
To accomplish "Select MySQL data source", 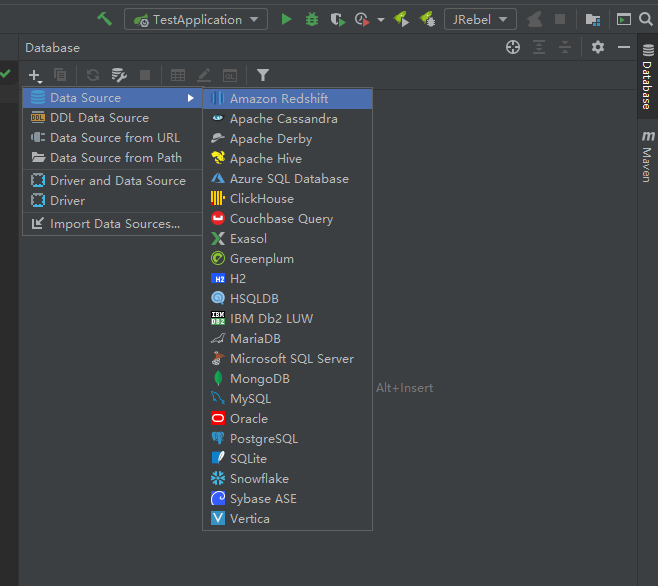I will click(x=287, y=399).
